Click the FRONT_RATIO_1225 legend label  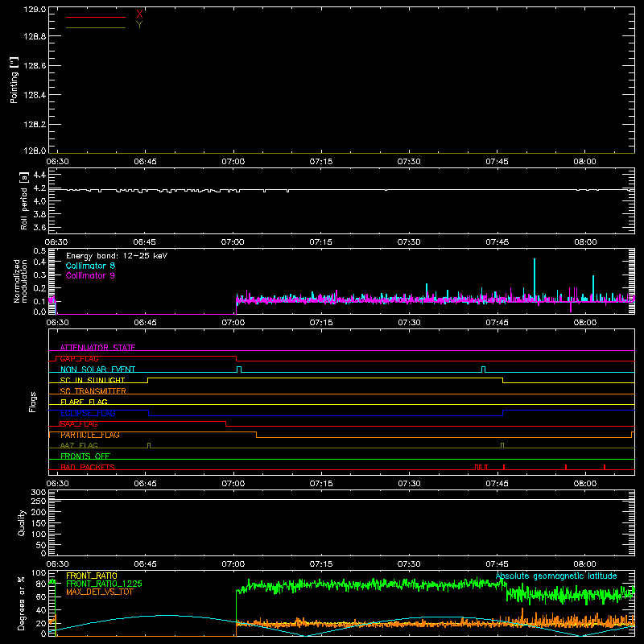pyautogui.click(x=104, y=584)
